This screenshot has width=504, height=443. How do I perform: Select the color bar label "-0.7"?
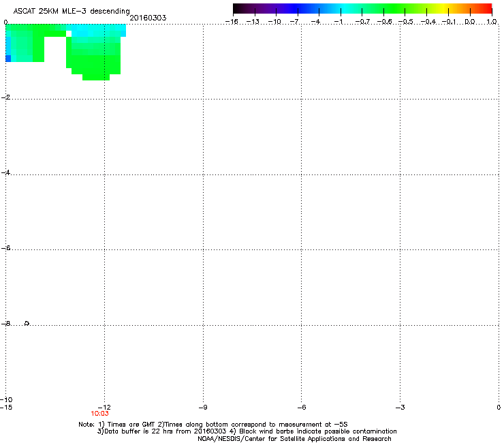pos(362,22)
